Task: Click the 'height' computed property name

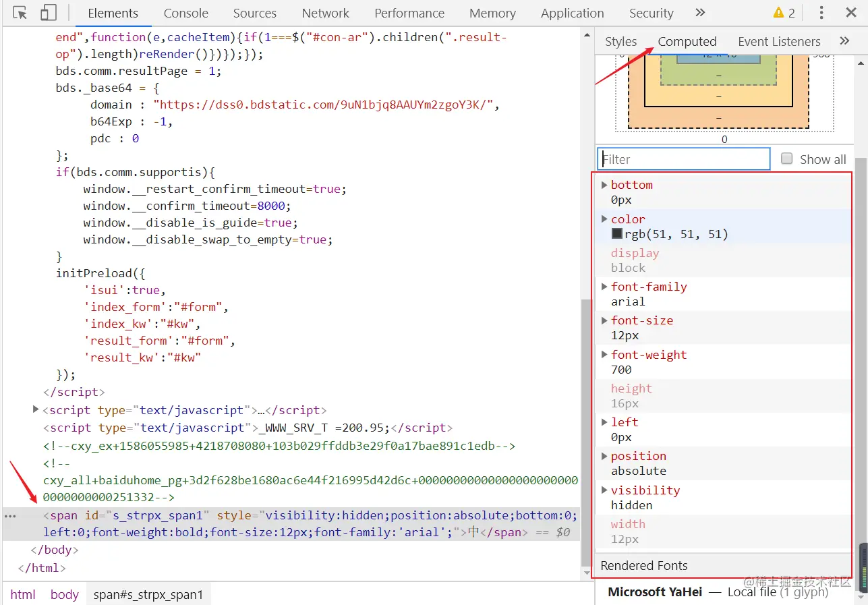Action: (631, 388)
